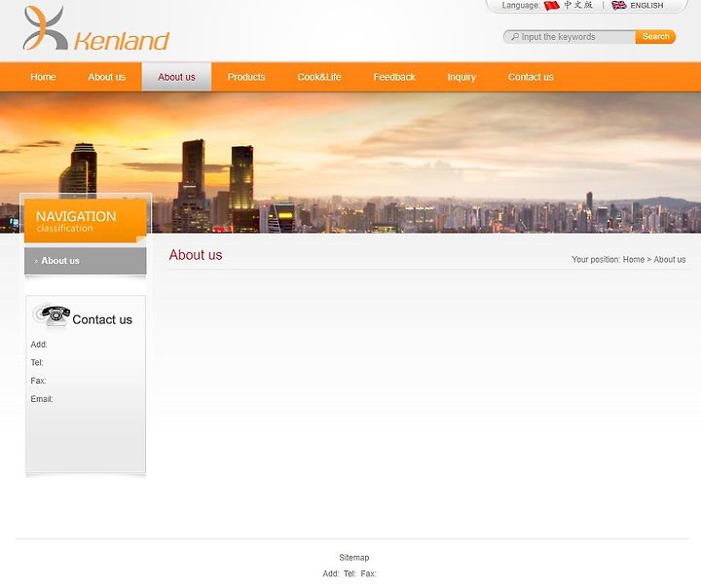Open the Inquiry menu item
The width and height of the screenshot is (701, 588).
461,77
